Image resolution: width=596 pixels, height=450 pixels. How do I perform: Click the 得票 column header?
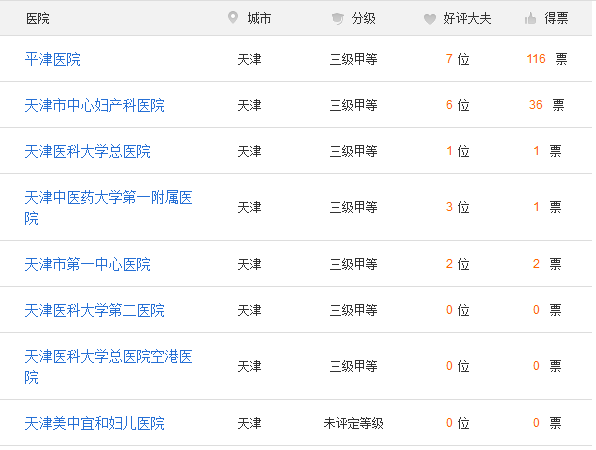click(556, 18)
